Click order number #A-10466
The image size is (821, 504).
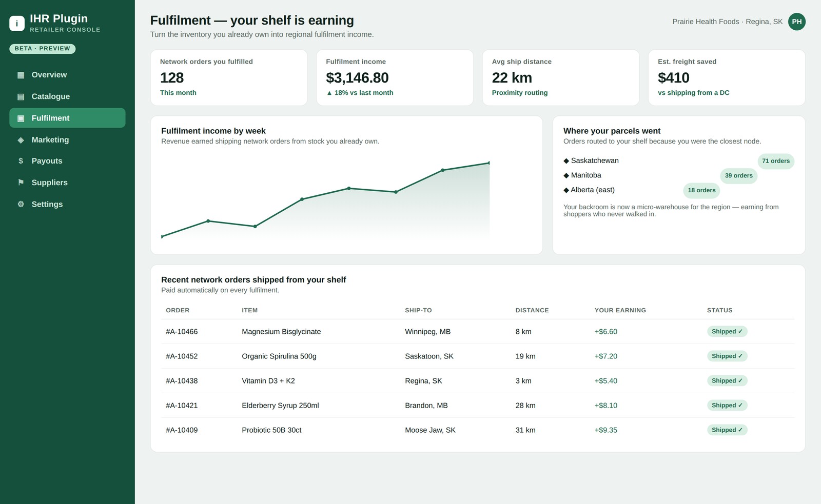[x=182, y=332]
